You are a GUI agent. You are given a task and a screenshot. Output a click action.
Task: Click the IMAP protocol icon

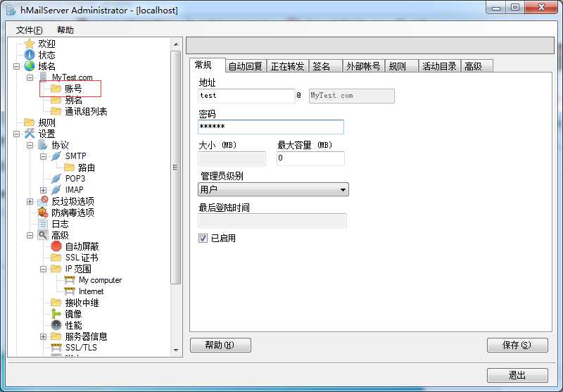pos(56,189)
